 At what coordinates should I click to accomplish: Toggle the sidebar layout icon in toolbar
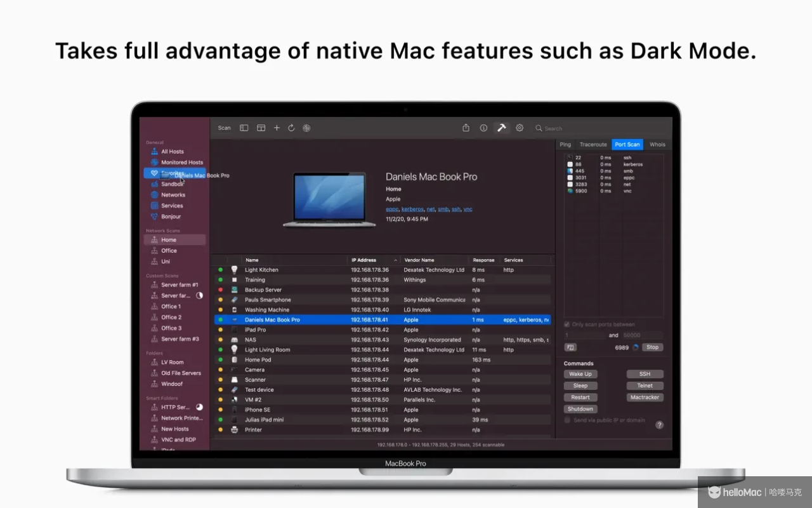pyautogui.click(x=244, y=128)
